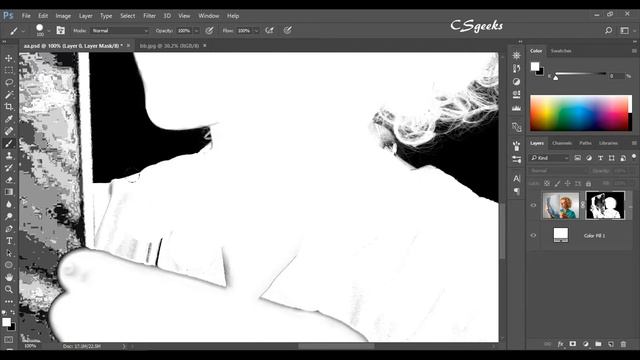Select the Crop tool
Screen dimensions: 640x360
click(x=9, y=107)
